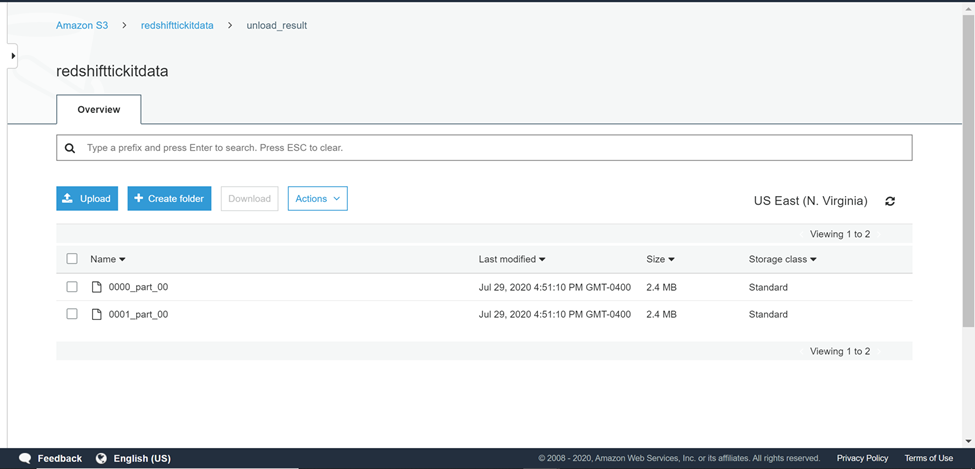Image resolution: width=975 pixels, height=469 pixels.
Task: Click the file icon of 0001_part_00
Action: point(96,314)
